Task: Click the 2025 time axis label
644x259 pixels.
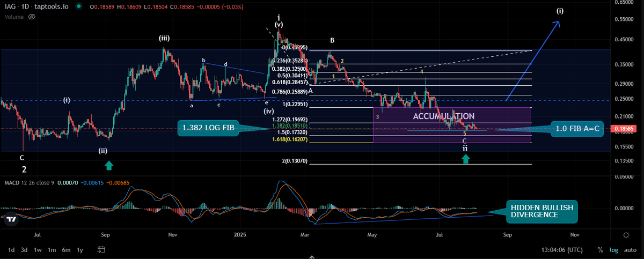Action: pos(240,235)
